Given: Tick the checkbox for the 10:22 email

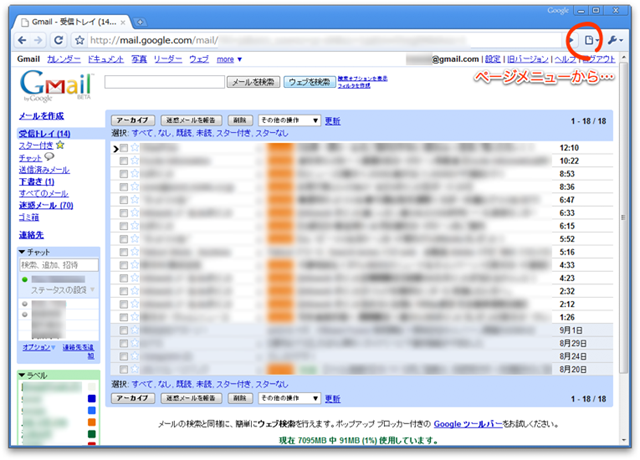Looking at the screenshot, I should (x=124, y=161).
